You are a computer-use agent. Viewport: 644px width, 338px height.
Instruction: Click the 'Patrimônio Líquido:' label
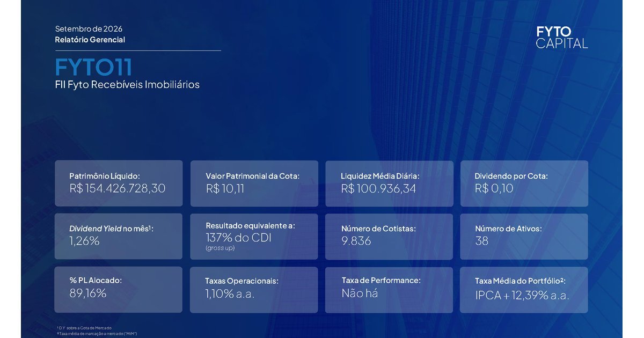(x=105, y=176)
